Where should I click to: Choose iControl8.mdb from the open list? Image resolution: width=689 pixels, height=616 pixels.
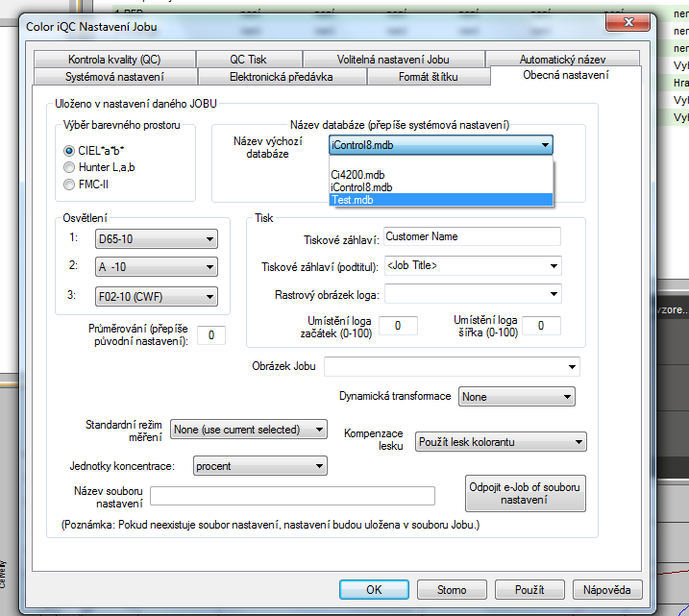tap(441, 187)
